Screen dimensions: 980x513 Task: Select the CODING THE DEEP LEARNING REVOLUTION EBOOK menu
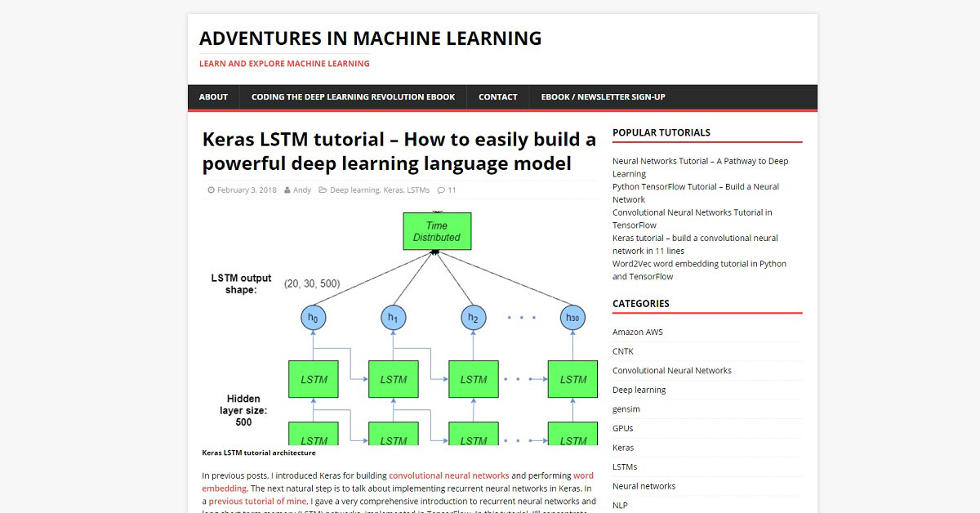click(353, 96)
